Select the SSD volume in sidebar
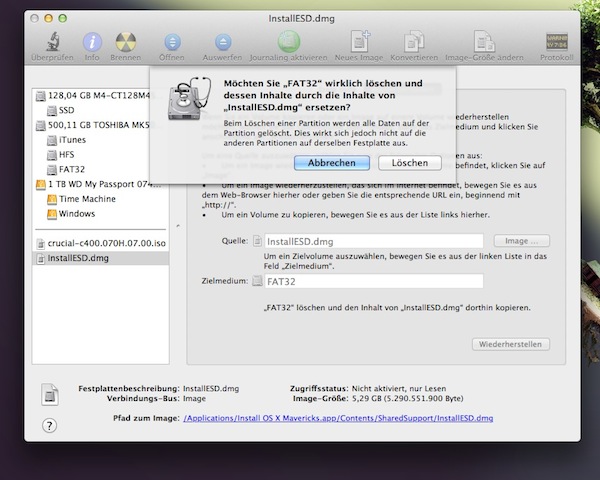This screenshot has height=480, width=600. 66,110
